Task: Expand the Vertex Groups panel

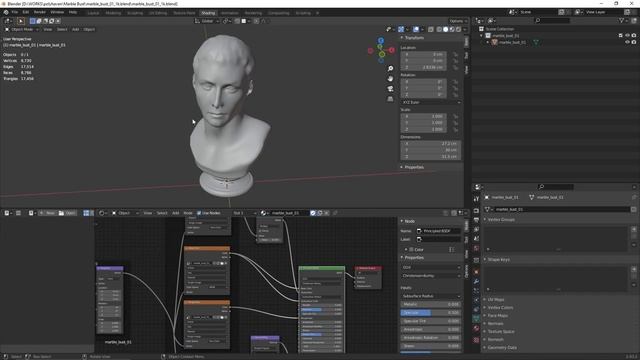Action: (501, 220)
